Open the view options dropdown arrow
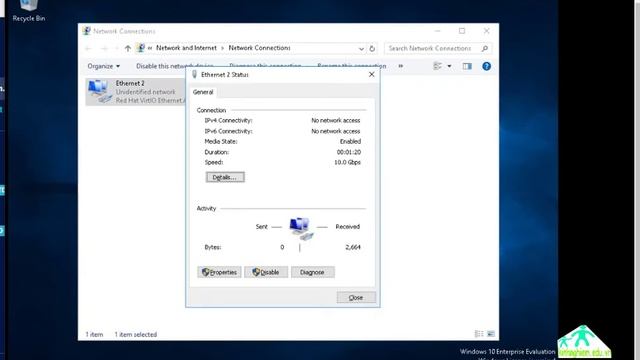Image resolution: width=640 pixels, height=360 pixels. [x=449, y=66]
